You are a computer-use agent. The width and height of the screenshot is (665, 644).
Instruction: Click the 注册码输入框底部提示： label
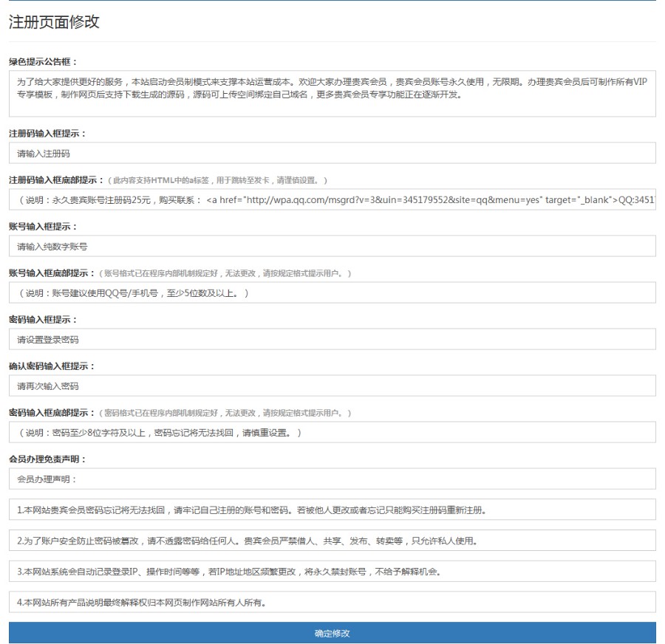click(56, 180)
